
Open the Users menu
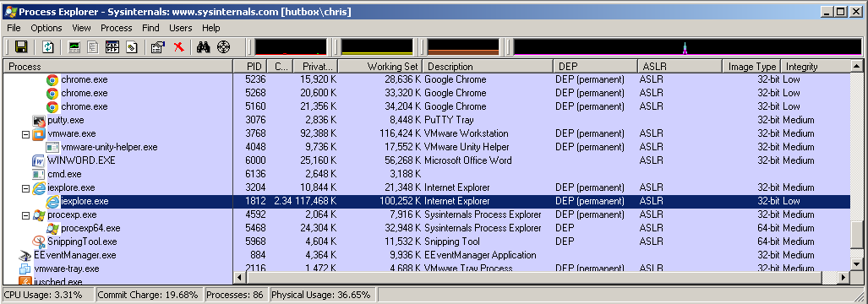181,28
